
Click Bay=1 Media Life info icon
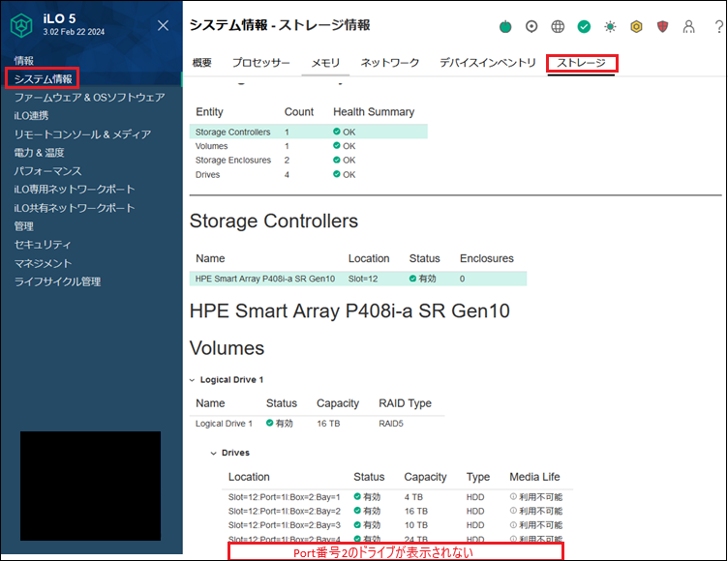coord(513,496)
